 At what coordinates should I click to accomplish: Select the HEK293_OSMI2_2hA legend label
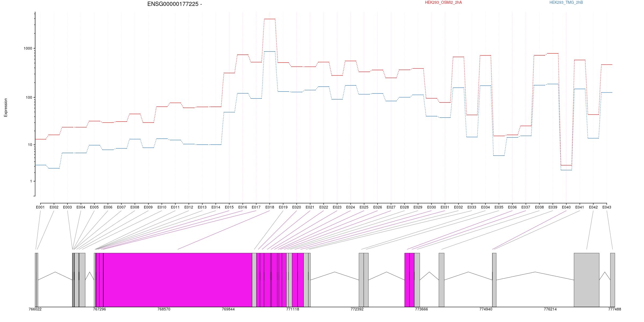coord(443,2)
